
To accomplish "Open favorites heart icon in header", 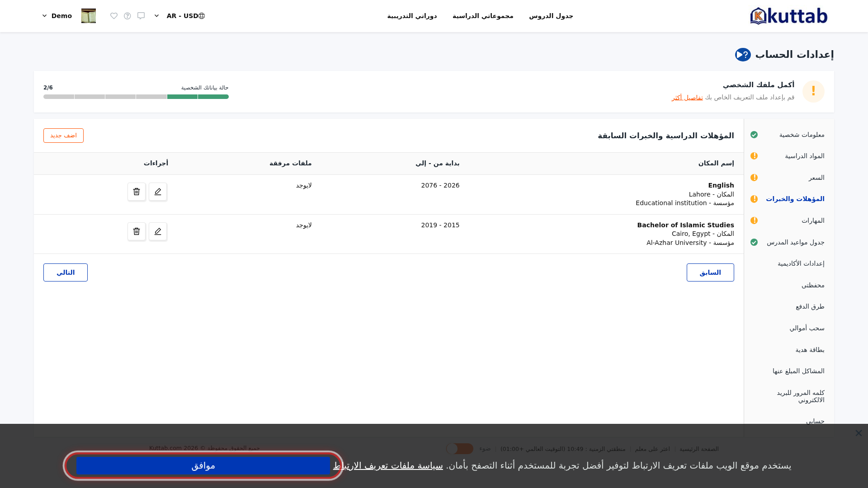I will [114, 16].
